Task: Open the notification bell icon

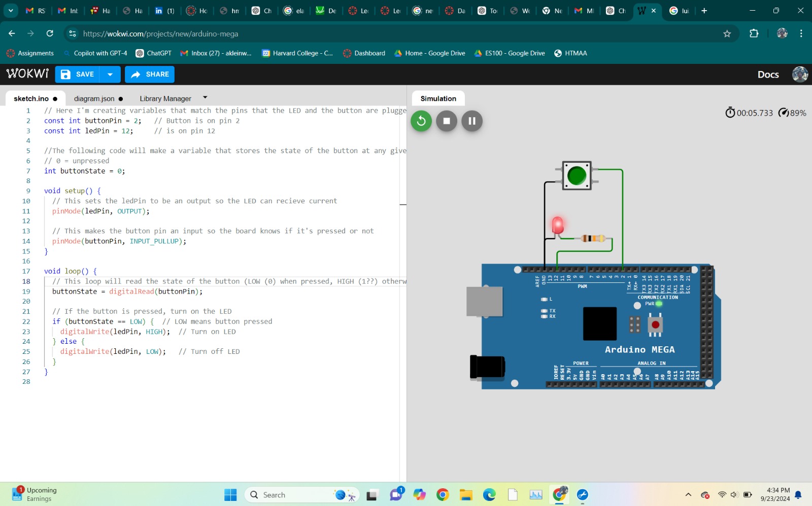Action: (x=798, y=495)
